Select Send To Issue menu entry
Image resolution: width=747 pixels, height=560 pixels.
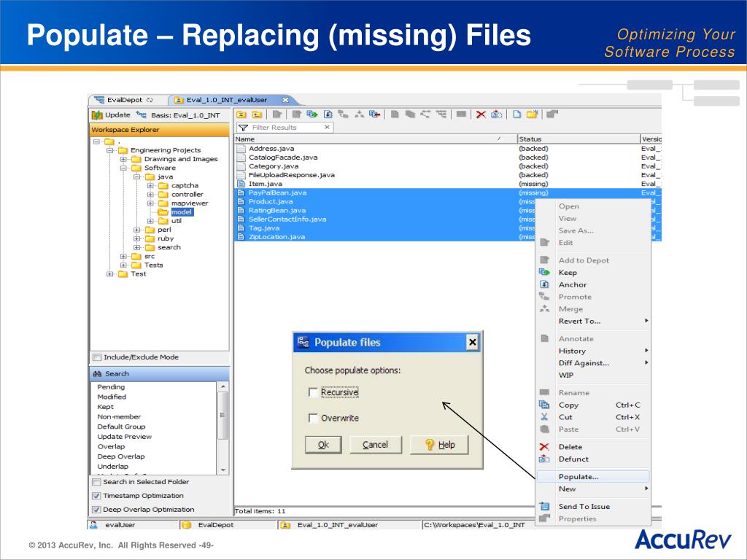(592, 507)
